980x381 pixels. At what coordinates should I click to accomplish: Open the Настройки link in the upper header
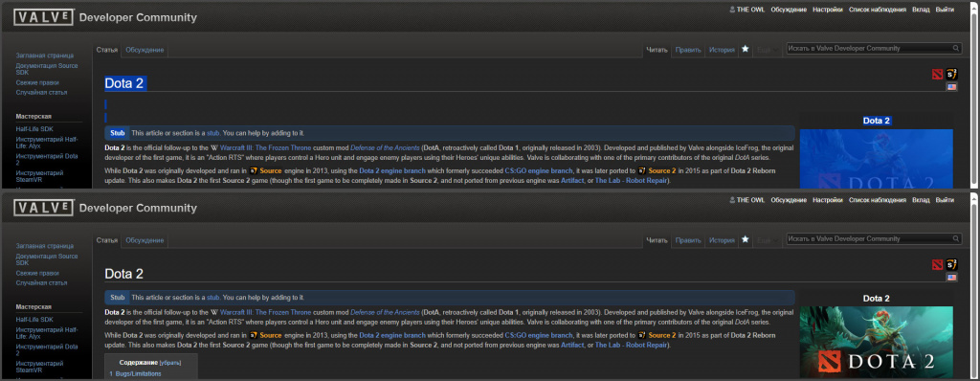(x=828, y=10)
